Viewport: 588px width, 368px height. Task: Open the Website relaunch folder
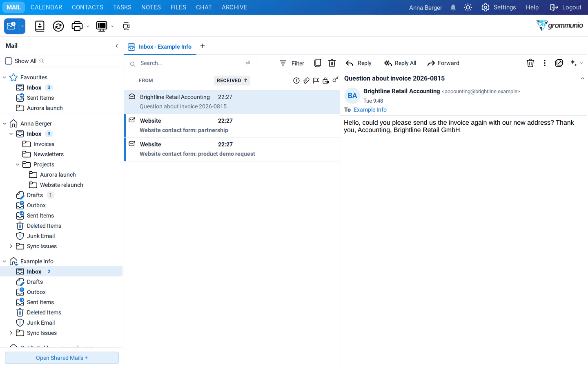[x=62, y=185]
